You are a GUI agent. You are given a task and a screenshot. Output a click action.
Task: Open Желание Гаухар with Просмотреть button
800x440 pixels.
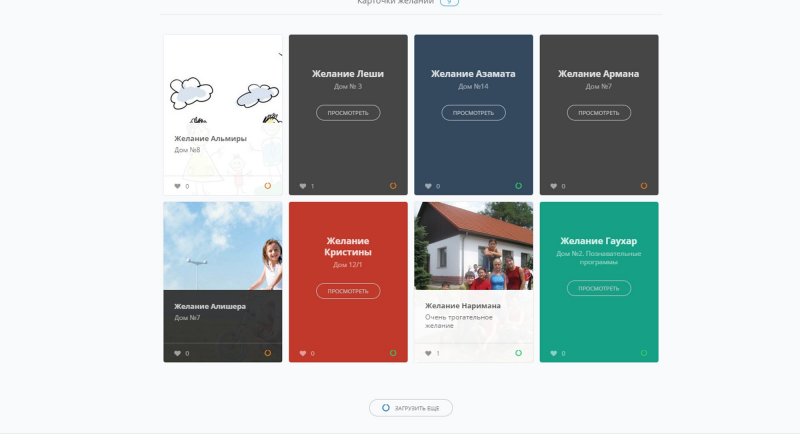click(598, 288)
